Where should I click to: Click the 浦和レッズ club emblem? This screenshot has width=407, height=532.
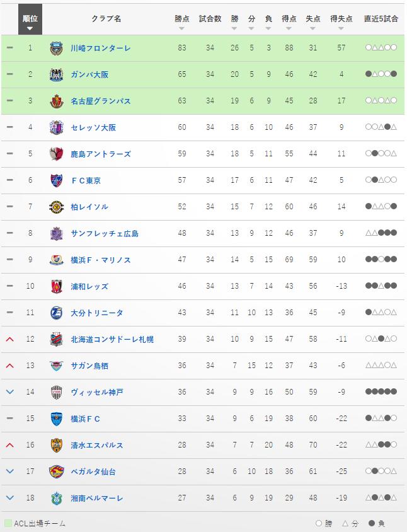click(x=57, y=284)
